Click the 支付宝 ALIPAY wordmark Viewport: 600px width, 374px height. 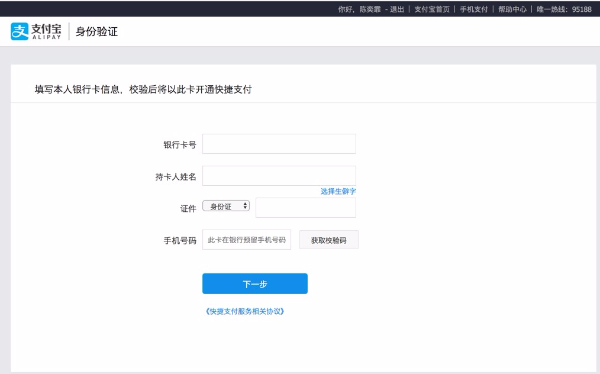point(46,31)
